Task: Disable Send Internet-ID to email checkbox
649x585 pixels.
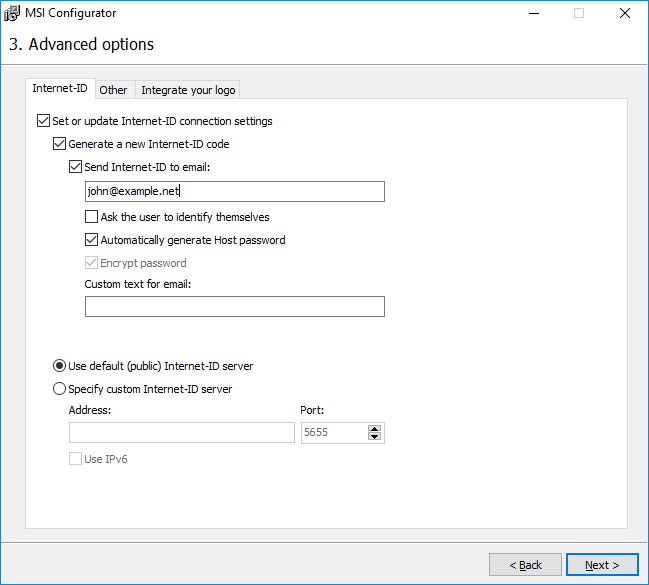Action: click(x=75, y=167)
